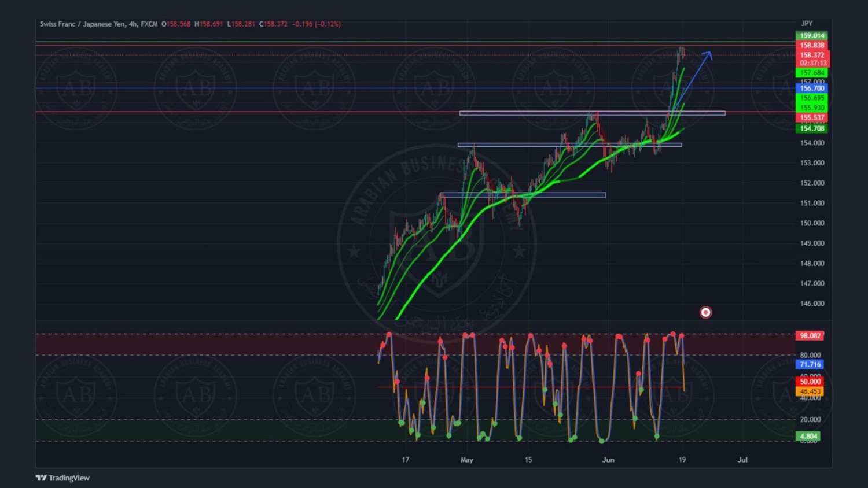Click the 'May' date on time axis

tap(466, 460)
